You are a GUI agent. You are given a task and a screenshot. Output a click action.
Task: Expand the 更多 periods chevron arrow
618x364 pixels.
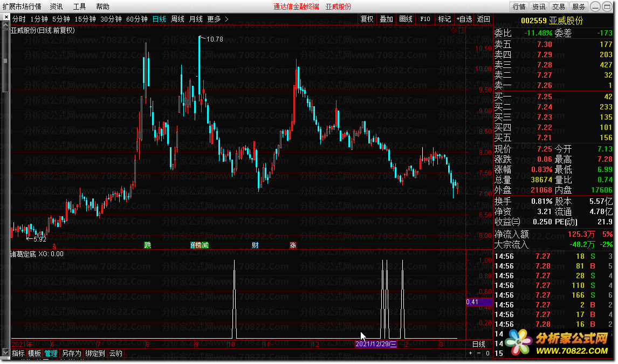tap(226, 19)
